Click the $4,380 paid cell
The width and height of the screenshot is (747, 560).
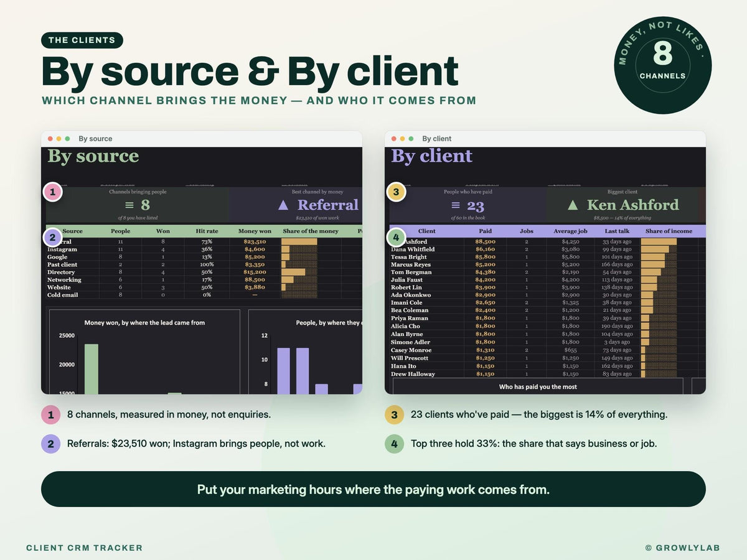(486, 272)
